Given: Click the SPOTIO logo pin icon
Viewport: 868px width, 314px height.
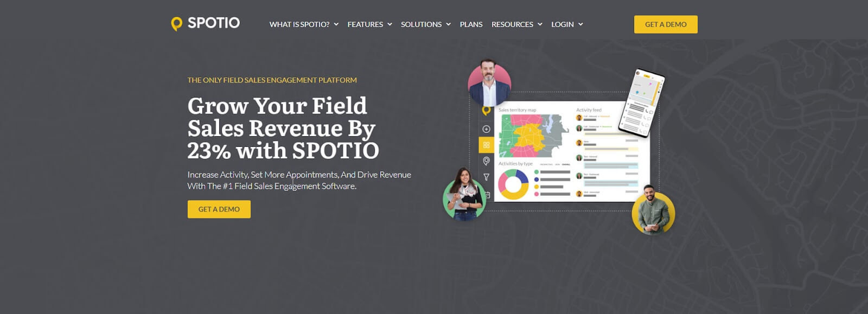Looking at the screenshot, I should [176, 24].
